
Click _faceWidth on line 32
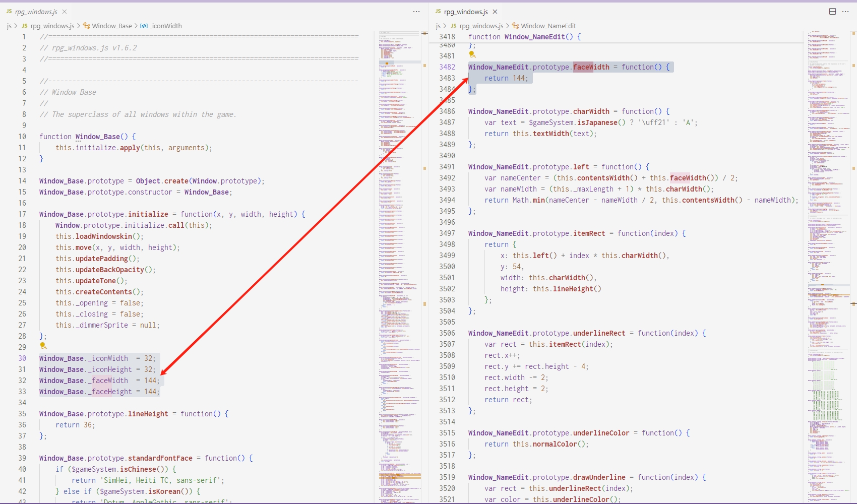[108, 381]
